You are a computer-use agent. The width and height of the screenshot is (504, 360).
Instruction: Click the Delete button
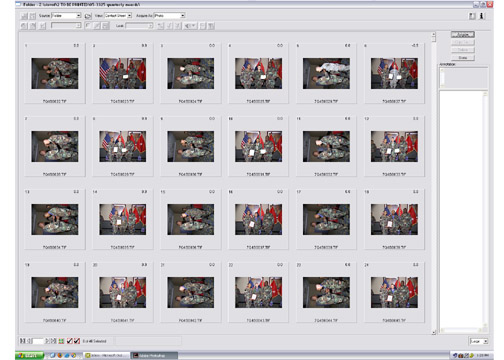coord(463,50)
